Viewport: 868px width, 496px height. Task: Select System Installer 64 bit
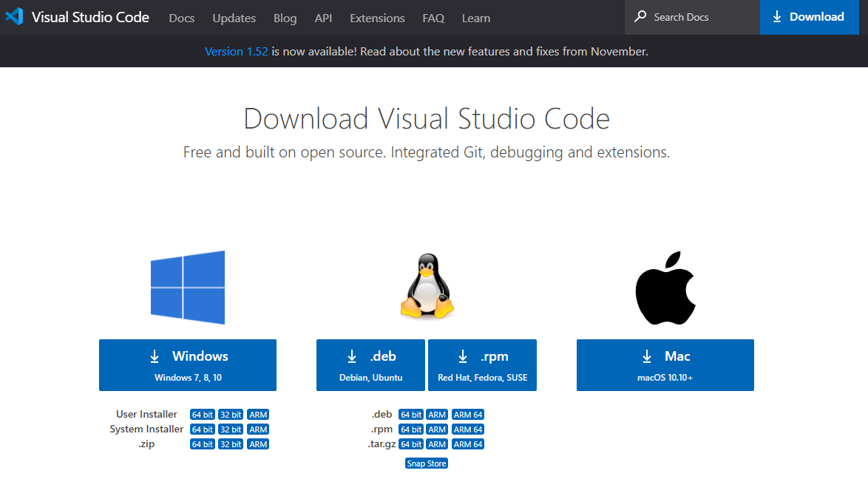pyautogui.click(x=202, y=429)
